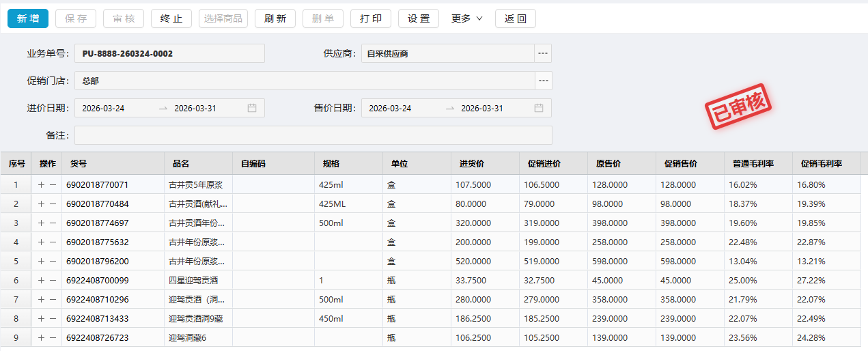The image size is (868, 351).
Task: Click the ellipsis button beside 供应商 field
Action: (543, 53)
